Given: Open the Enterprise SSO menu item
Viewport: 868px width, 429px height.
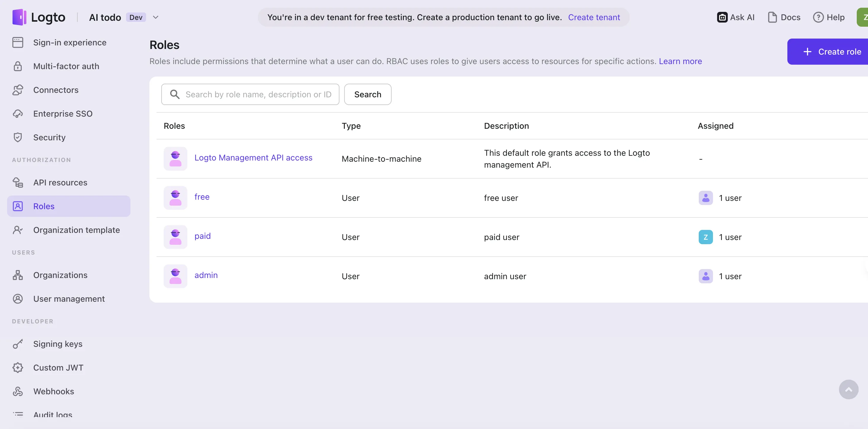Looking at the screenshot, I should [x=63, y=114].
